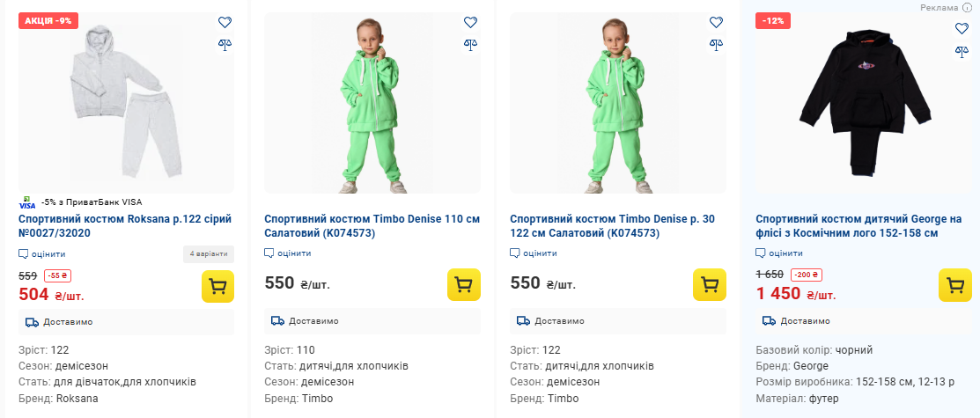Compare the Timbo Denise 110 cm suit
Image resolution: width=980 pixels, height=418 pixels.
(x=470, y=43)
